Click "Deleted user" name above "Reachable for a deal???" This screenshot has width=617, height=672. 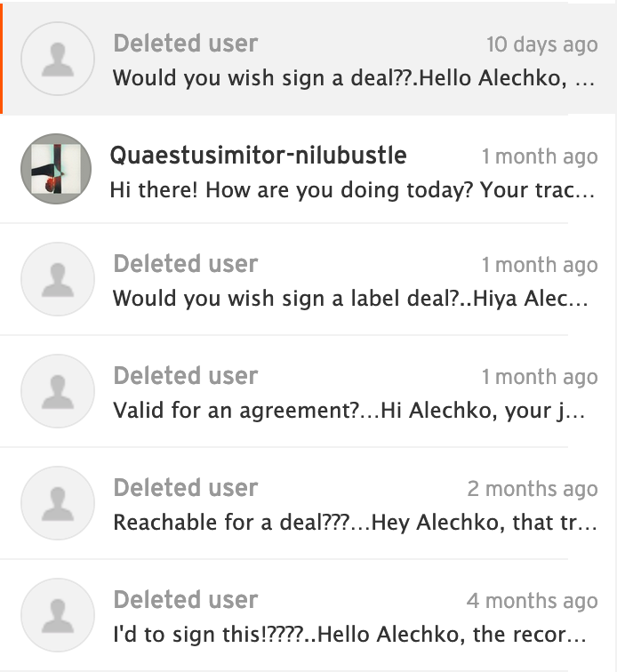(185, 488)
